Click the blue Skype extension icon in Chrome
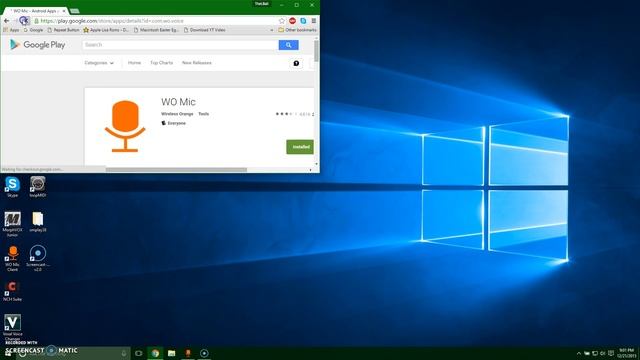Screen dimensions: 640x360 303,21
